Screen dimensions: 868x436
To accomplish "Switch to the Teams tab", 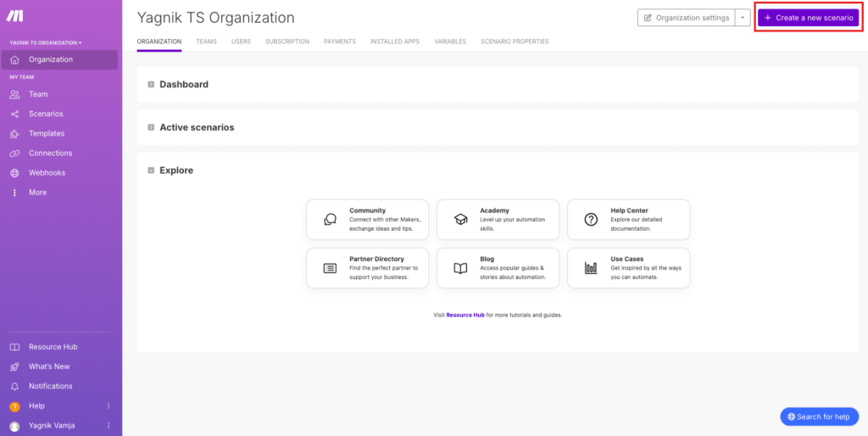I will pos(207,42).
